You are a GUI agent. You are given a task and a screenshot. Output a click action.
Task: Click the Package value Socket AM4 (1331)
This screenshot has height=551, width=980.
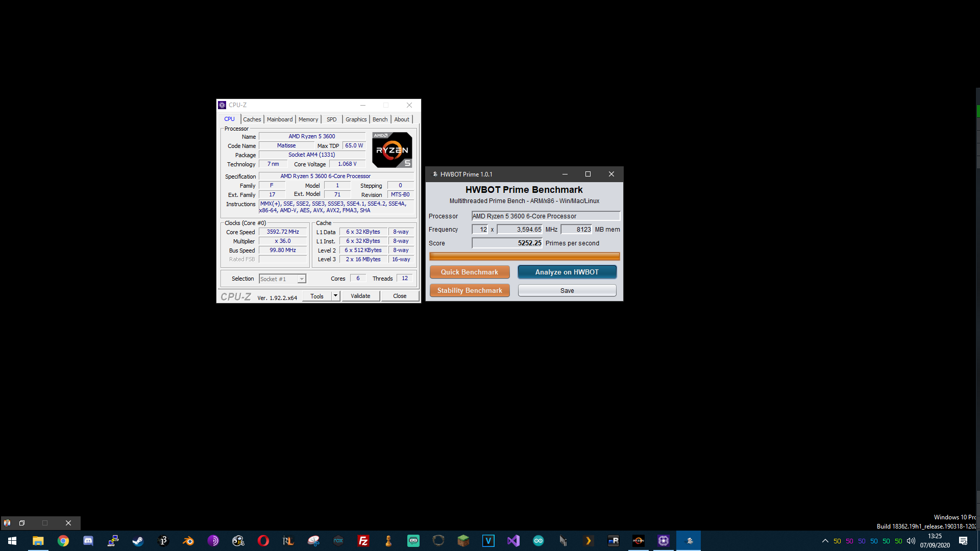[312, 155]
